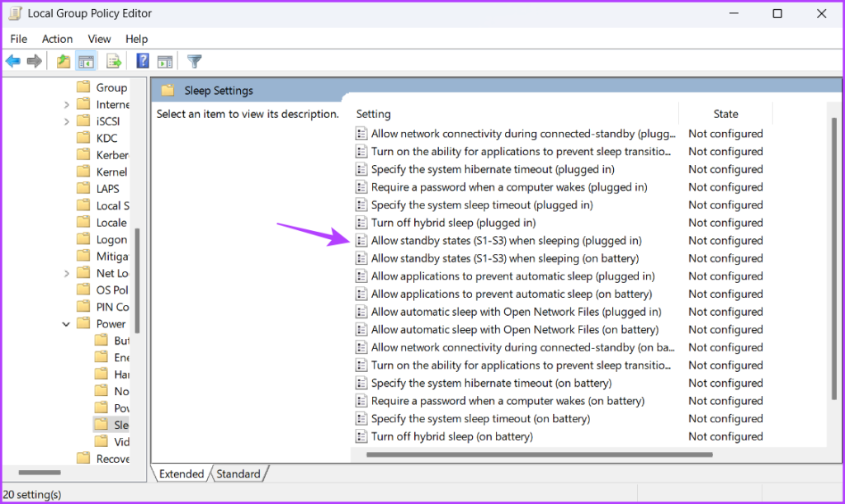The image size is (845, 504).
Task: Expand the iSCSI folder node
Action: tap(66, 122)
